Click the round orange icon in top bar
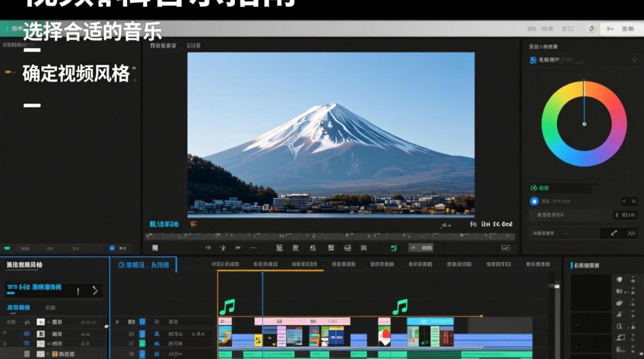 [x=592, y=29]
